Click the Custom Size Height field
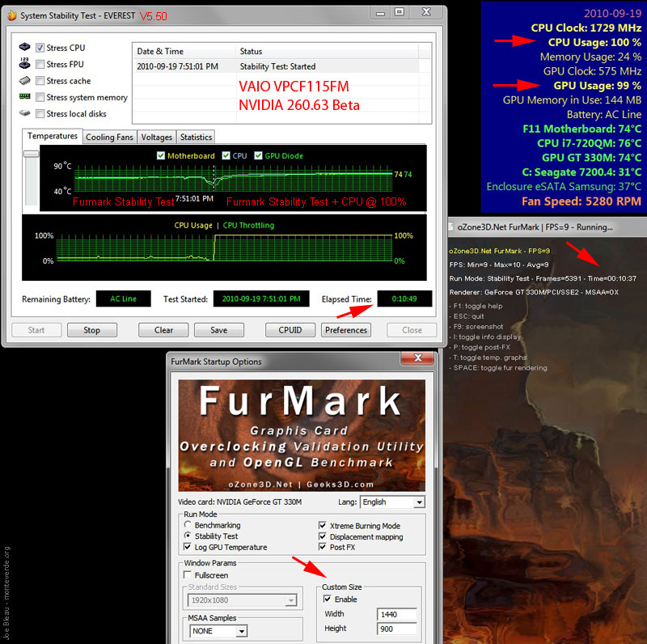 click(396, 629)
